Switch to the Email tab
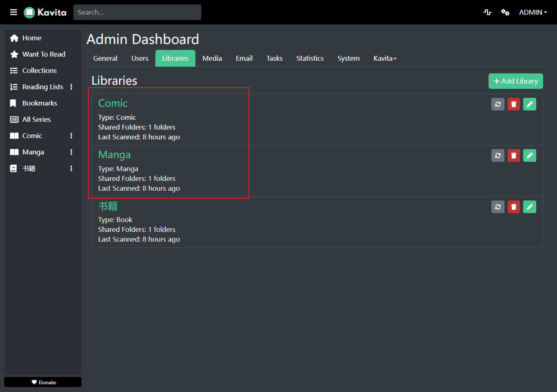Screen dimensions: 557x392 coord(244,58)
